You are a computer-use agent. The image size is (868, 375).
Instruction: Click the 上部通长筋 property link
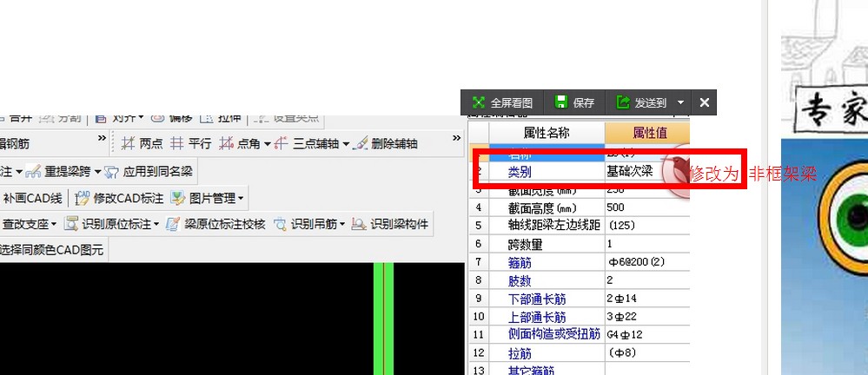537,318
